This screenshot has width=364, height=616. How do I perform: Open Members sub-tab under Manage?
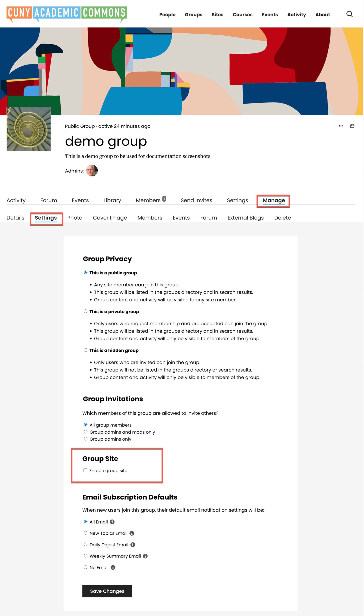click(150, 218)
